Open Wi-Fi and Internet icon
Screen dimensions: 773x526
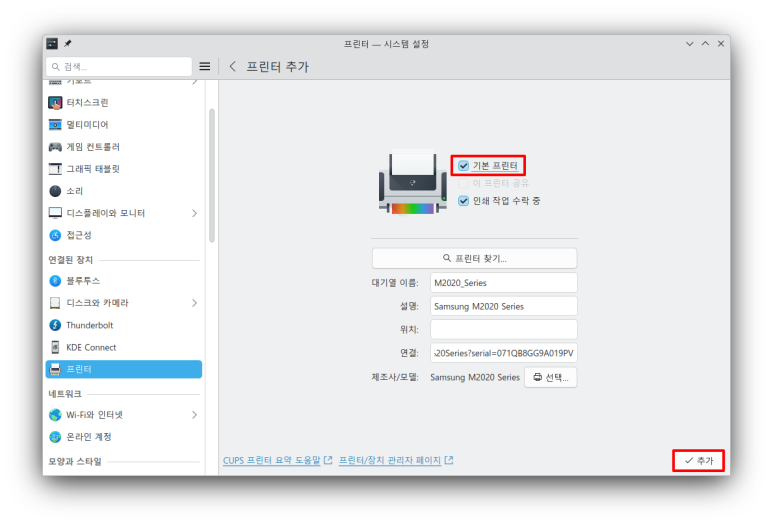55,415
